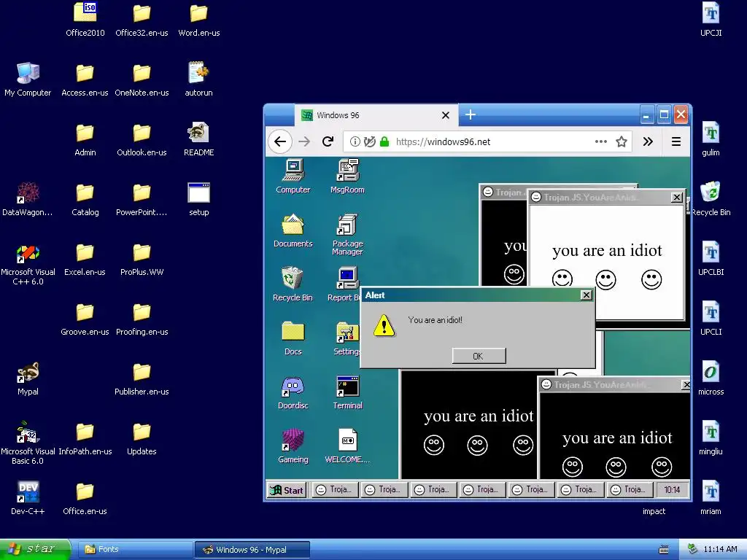Click the browser forward button
The image size is (747, 560).
point(304,141)
